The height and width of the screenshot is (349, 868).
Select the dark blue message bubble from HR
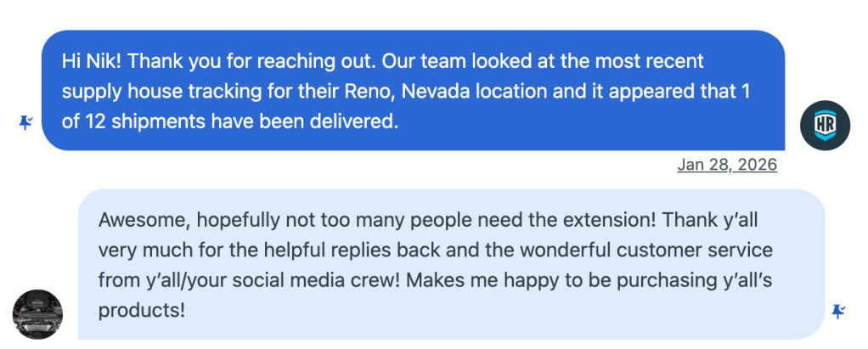click(413, 90)
